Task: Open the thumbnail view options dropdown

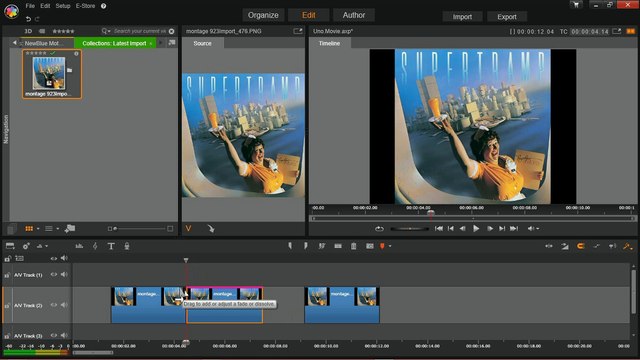Action: pyautogui.click(x=38, y=229)
